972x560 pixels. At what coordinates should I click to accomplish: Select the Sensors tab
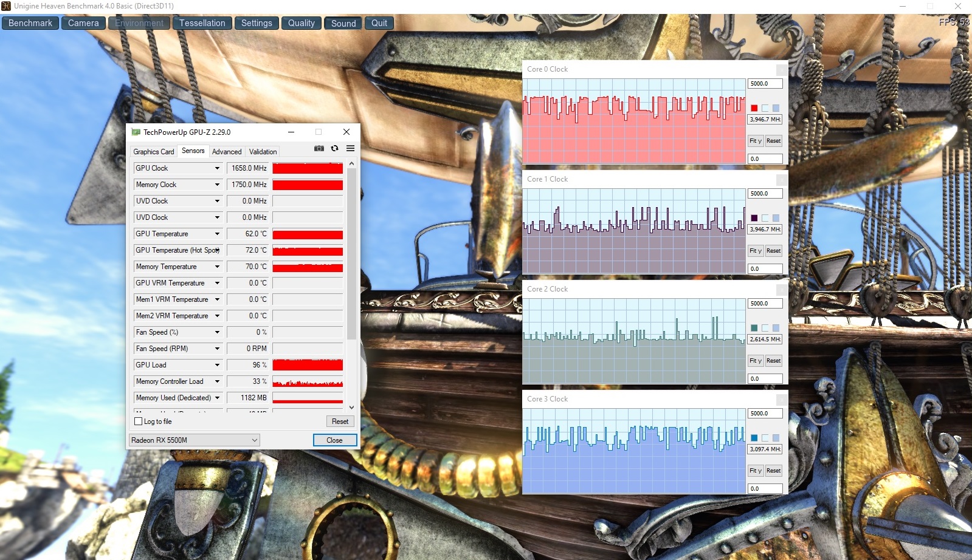193,151
